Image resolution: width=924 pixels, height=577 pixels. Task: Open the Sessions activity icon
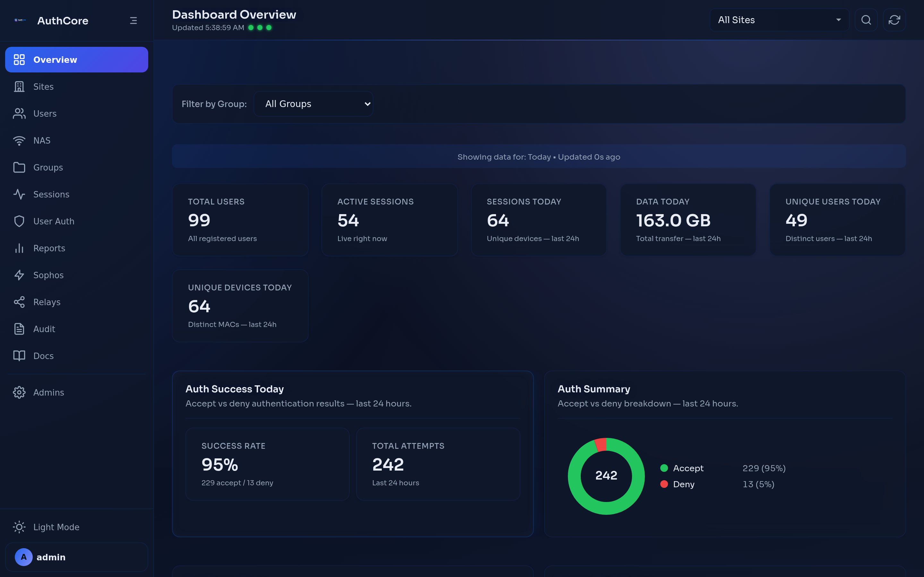(x=20, y=194)
